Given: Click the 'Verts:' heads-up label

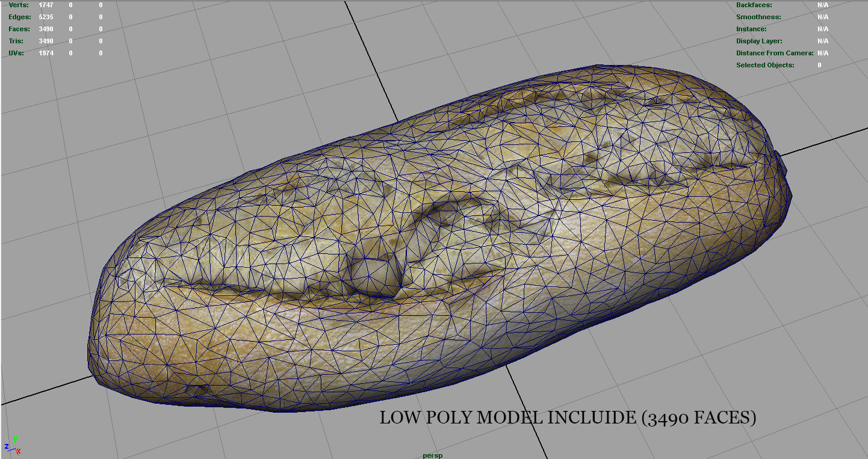Looking at the screenshot, I should coord(18,5).
